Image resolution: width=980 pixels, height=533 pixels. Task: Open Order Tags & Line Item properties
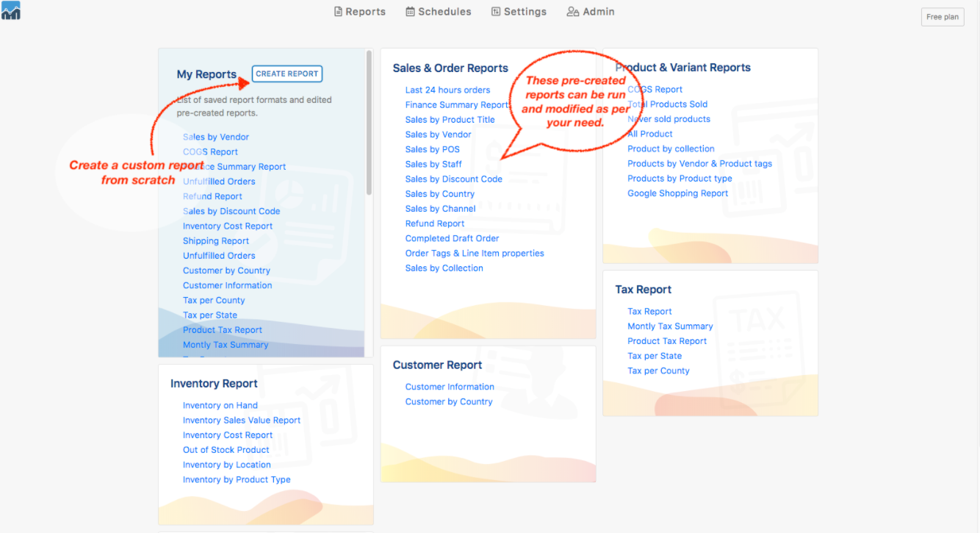[x=475, y=253]
